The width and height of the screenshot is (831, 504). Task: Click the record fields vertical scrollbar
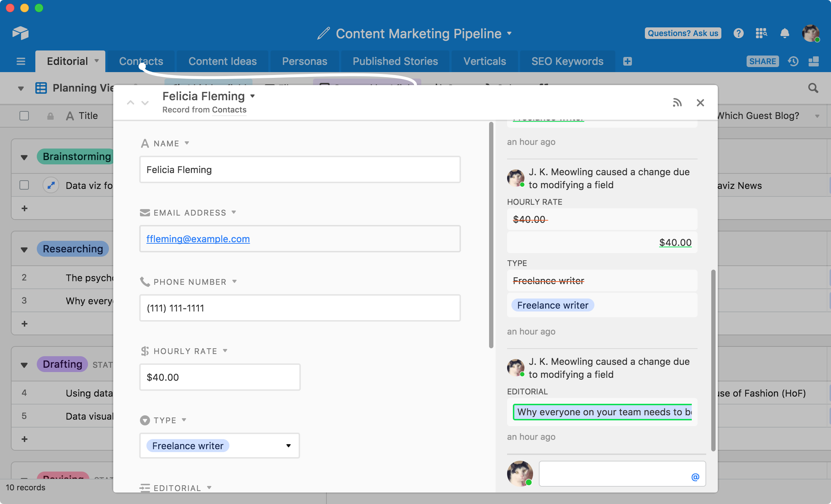(491, 235)
